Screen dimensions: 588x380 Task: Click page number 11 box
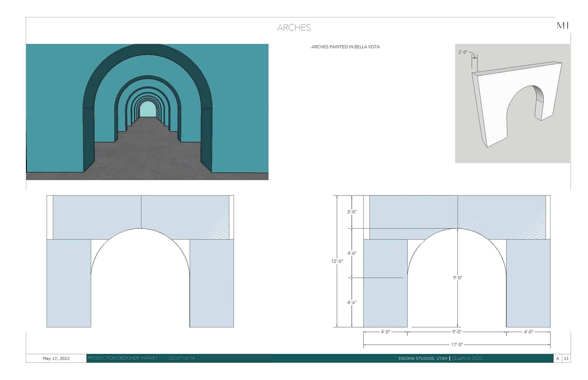pos(566,358)
